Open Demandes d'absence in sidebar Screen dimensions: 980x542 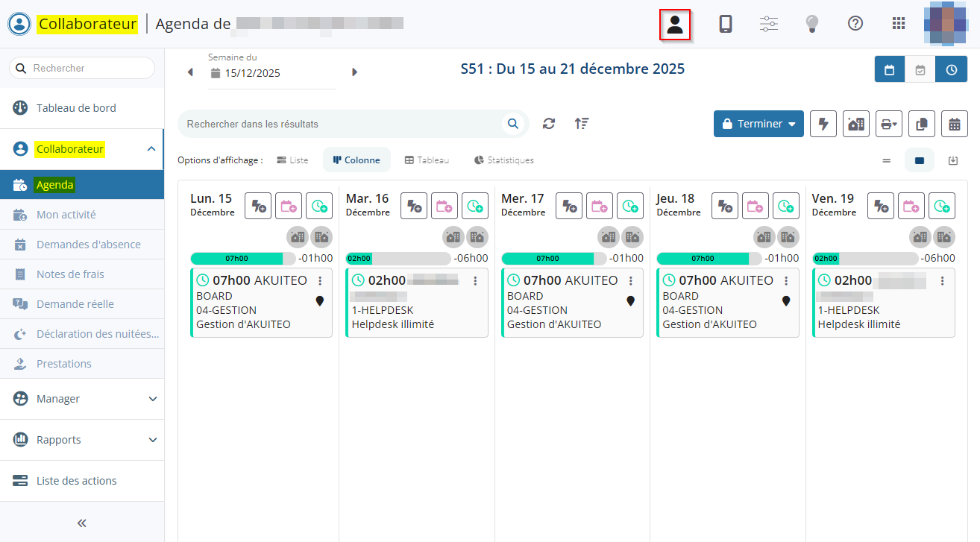click(x=88, y=245)
